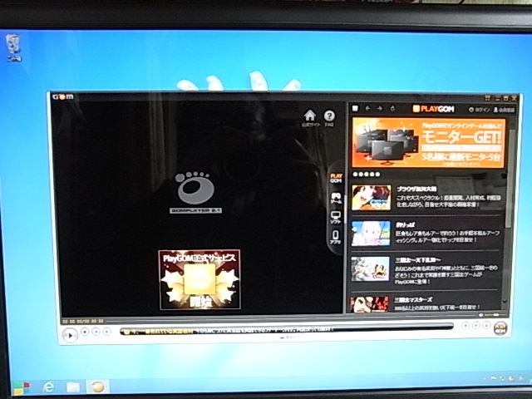The image size is (532, 399).
Task: Maximize the GOM Player window
Action: point(506,98)
